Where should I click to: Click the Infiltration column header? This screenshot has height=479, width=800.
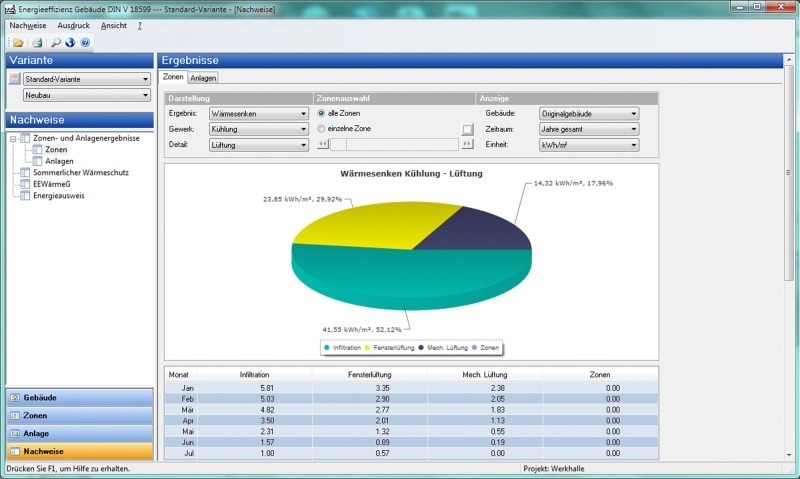[254, 374]
